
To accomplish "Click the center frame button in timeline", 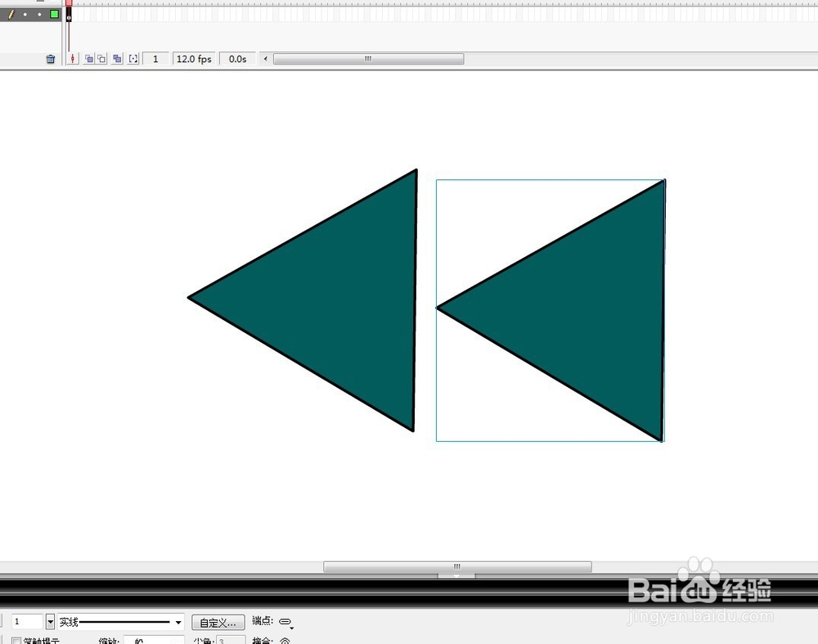I will [x=73, y=59].
